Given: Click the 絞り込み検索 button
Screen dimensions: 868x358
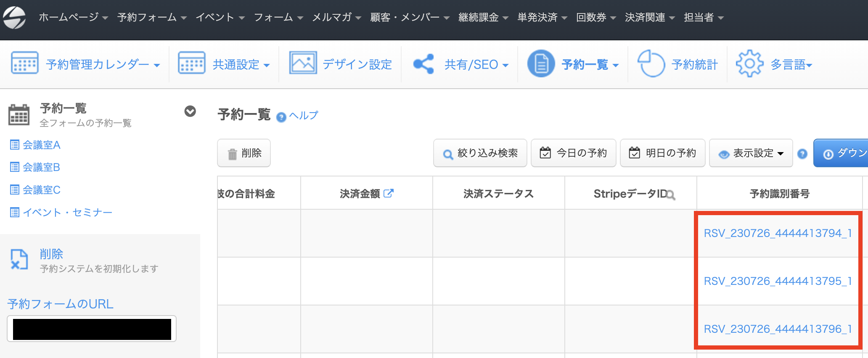Looking at the screenshot, I should (x=480, y=153).
